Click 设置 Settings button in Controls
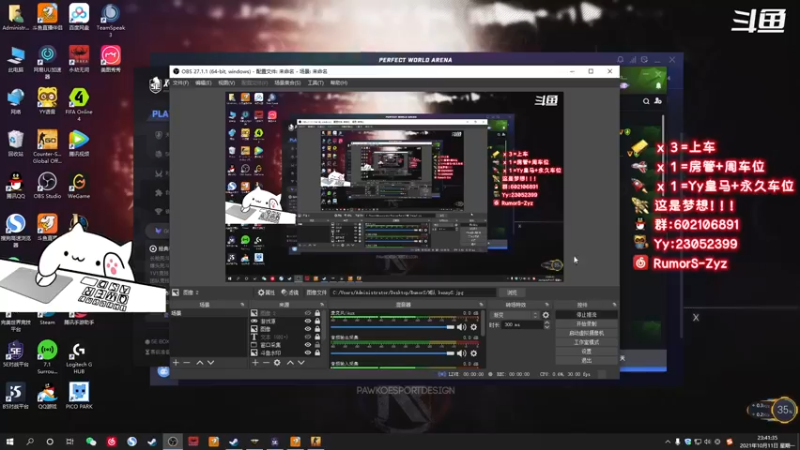This screenshot has width=800, height=450. click(586, 352)
